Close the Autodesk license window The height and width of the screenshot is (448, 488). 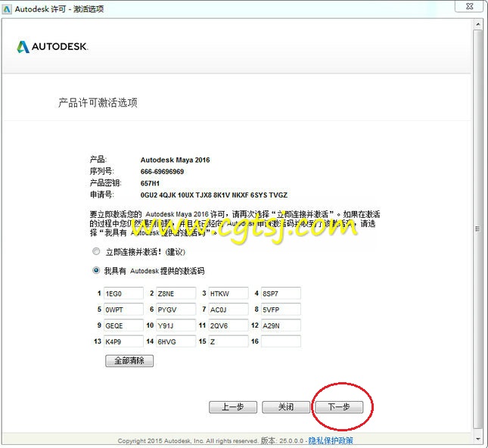[470, 6]
